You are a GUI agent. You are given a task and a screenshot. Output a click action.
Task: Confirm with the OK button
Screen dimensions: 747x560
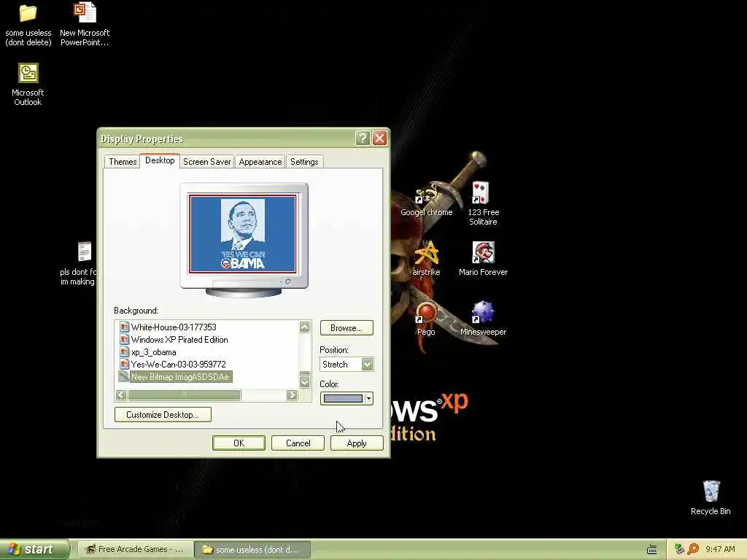[x=239, y=443]
